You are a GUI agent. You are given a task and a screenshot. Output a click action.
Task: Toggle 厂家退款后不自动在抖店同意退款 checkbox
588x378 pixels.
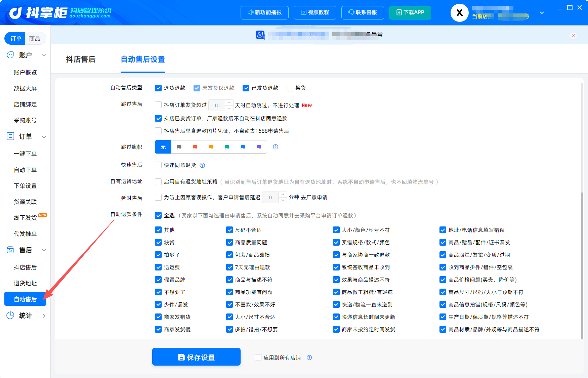(158, 118)
